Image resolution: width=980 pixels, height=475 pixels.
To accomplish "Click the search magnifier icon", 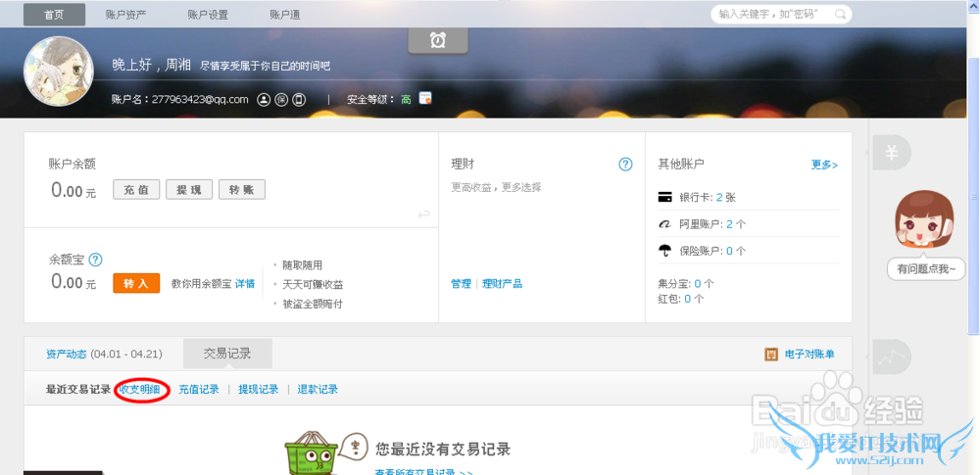I will coord(841,14).
